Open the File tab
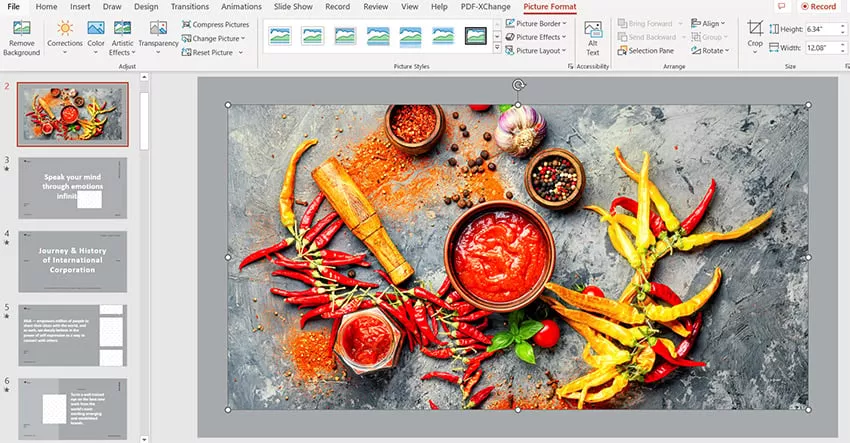850x443 pixels. tap(14, 7)
